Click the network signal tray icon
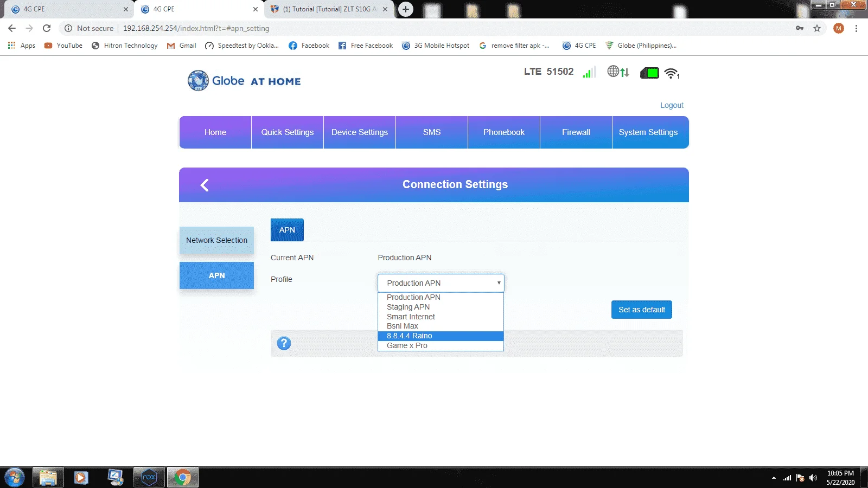Image resolution: width=868 pixels, height=488 pixels. click(787, 478)
